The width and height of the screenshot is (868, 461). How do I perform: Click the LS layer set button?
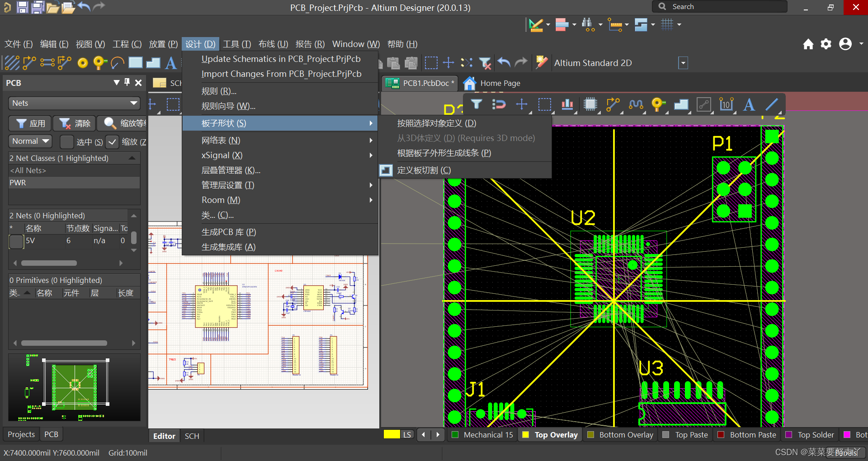coord(407,435)
